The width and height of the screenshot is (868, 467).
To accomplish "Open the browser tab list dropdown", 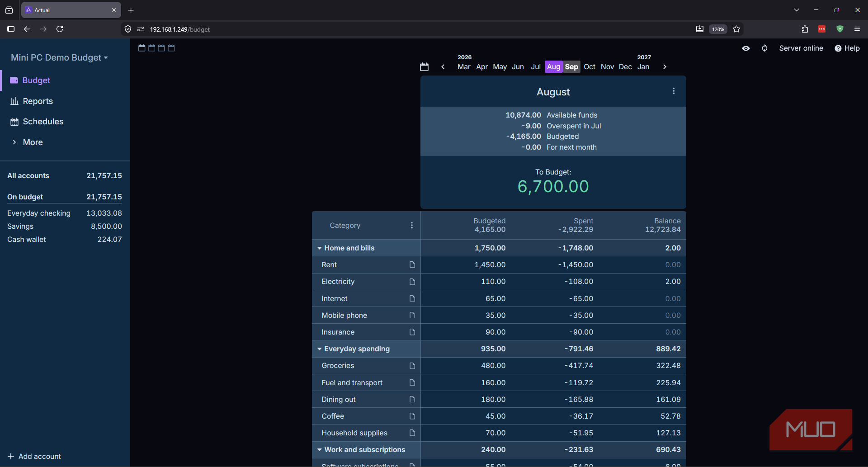I will click(797, 10).
